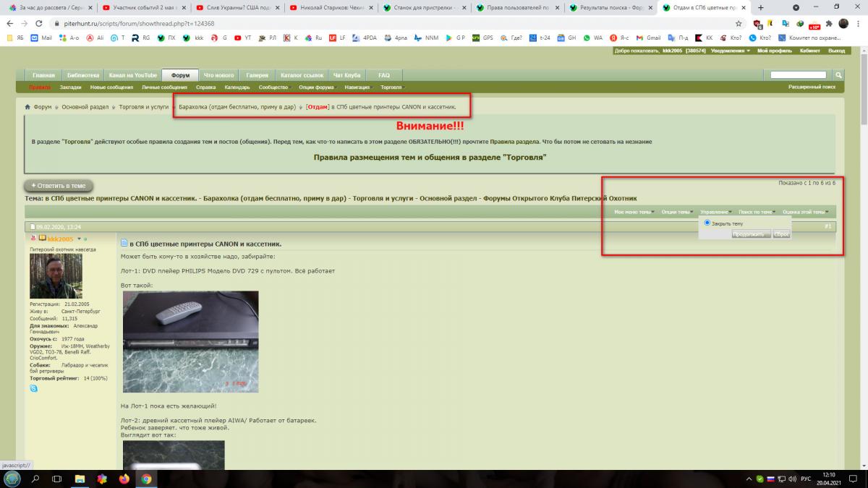This screenshot has width=868, height=488.
Task: Bookmark this page with the star icon
Action: click(739, 23)
